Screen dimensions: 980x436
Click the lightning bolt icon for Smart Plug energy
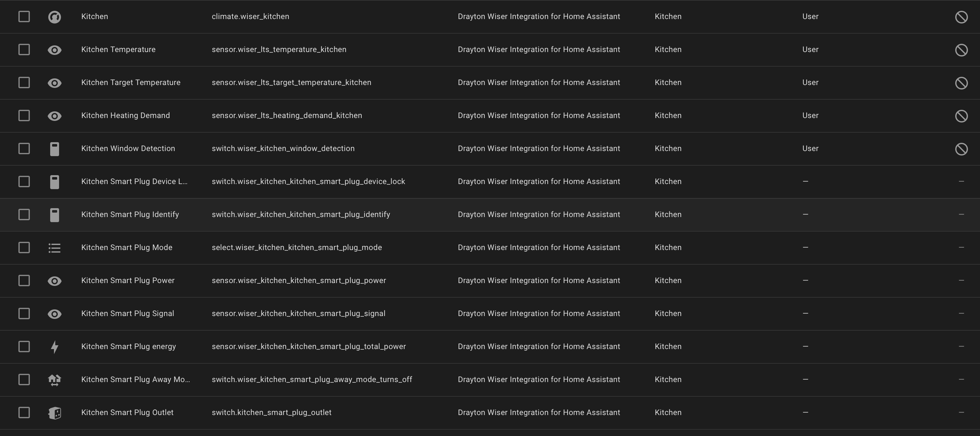(54, 347)
